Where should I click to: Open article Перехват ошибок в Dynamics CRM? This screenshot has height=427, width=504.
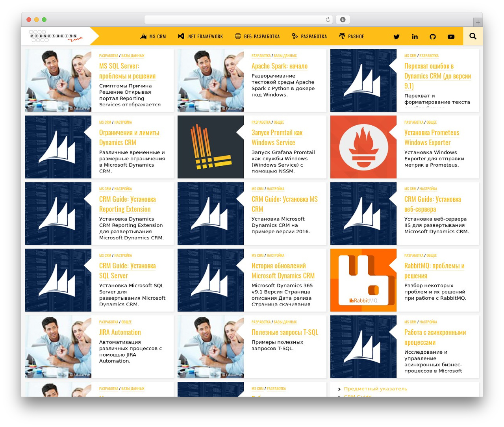tap(437, 76)
